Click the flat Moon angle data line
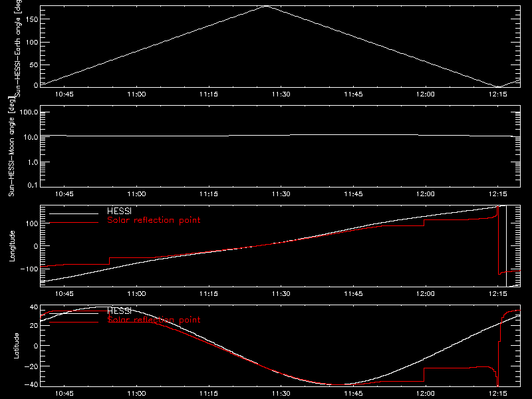The image size is (532, 399). (x=280, y=136)
